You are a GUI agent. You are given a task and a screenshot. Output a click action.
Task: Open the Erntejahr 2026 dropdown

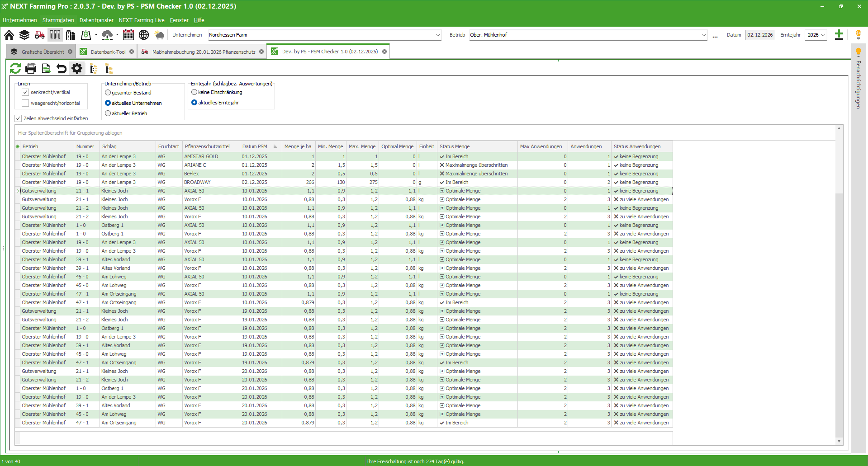point(823,35)
